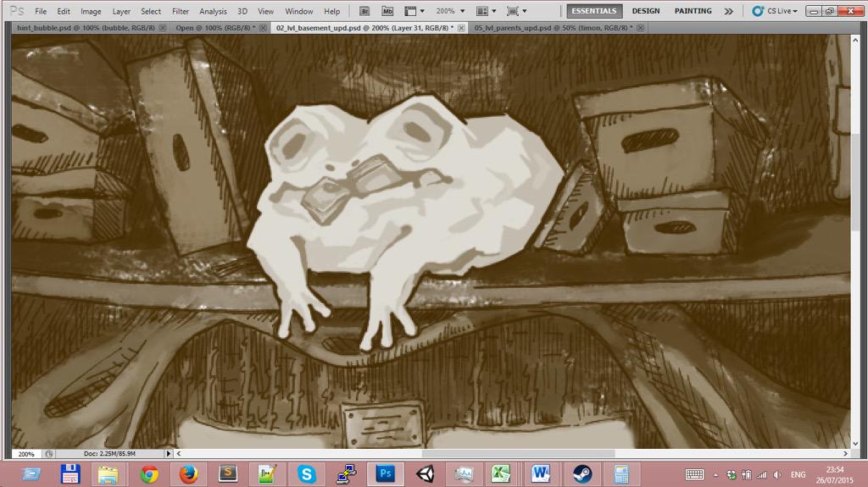Open Skype from the taskbar
Viewport: 868px width, 487px height.
306,474
